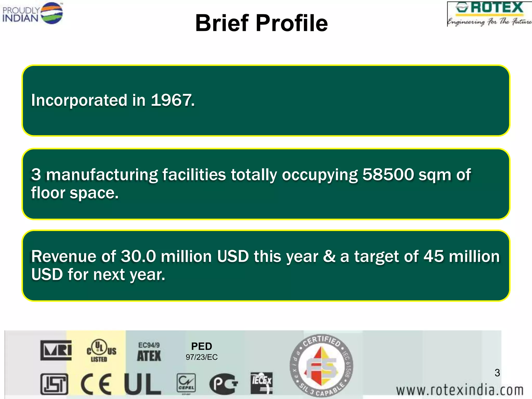Click the CEPEL certification icon
532x399 pixels.
click(x=186, y=384)
